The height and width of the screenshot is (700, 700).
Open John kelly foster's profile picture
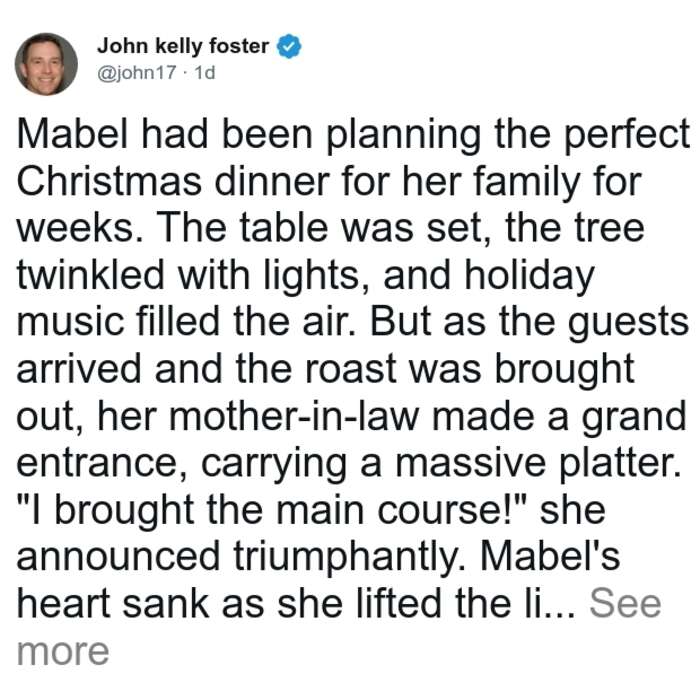coord(46,64)
